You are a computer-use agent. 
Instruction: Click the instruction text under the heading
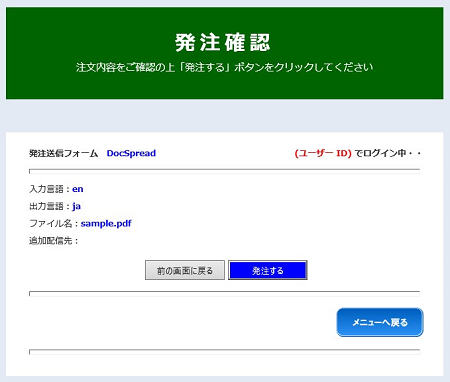[x=224, y=67]
